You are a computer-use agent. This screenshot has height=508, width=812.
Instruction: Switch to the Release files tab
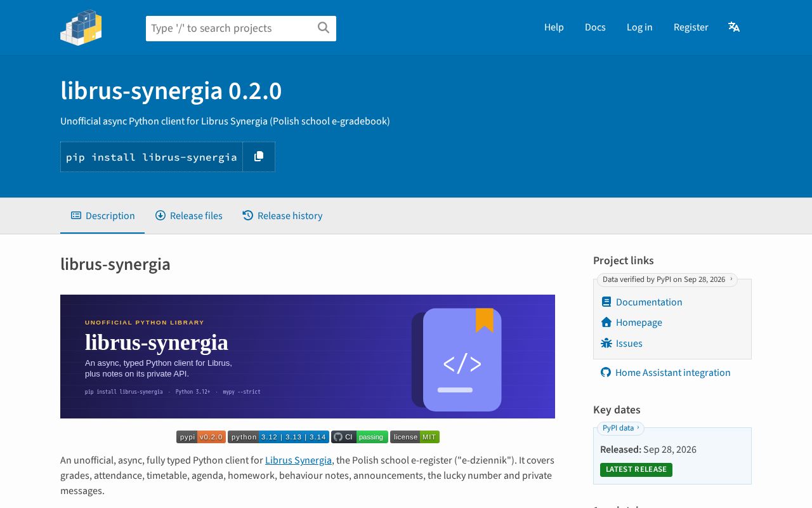[189, 216]
